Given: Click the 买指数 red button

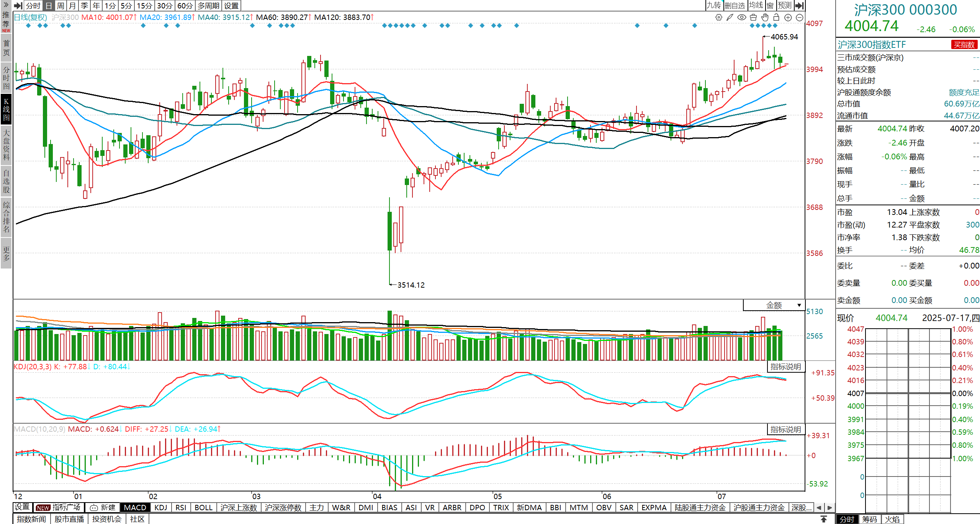Looking at the screenshot, I should tap(964, 45).
